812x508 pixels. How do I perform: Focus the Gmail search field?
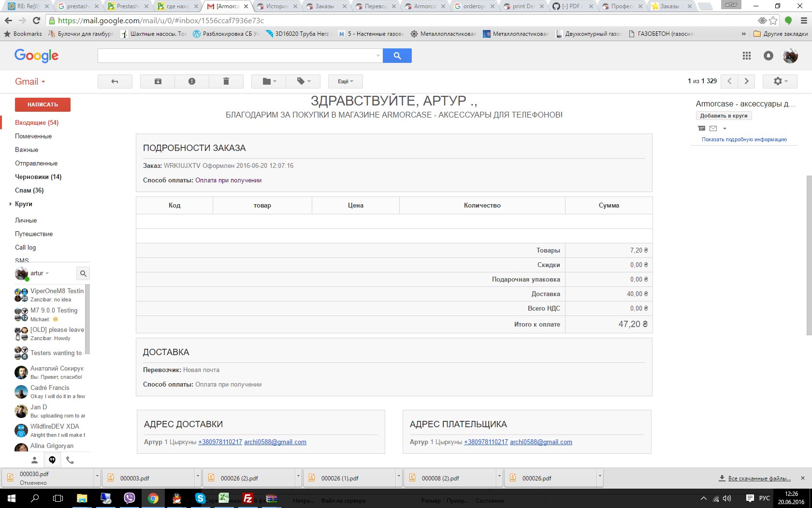click(236, 56)
